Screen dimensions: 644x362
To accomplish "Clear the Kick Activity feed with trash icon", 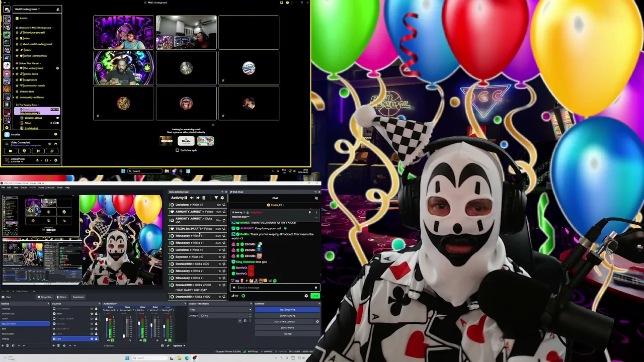I will (x=204, y=198).
